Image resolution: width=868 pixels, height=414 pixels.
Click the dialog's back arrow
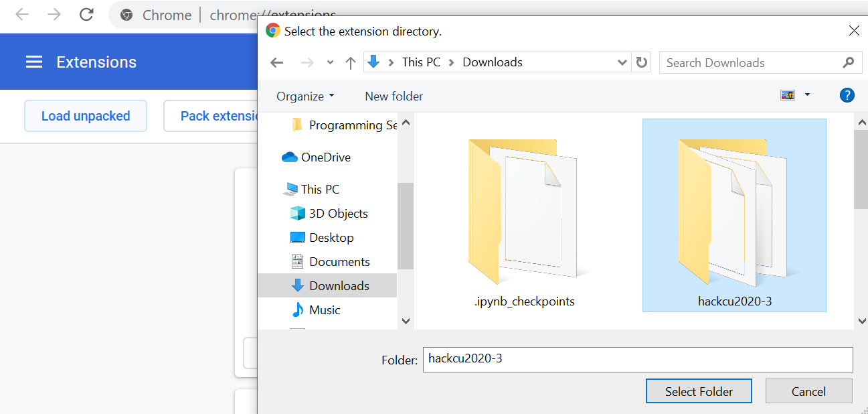[277, 62]
